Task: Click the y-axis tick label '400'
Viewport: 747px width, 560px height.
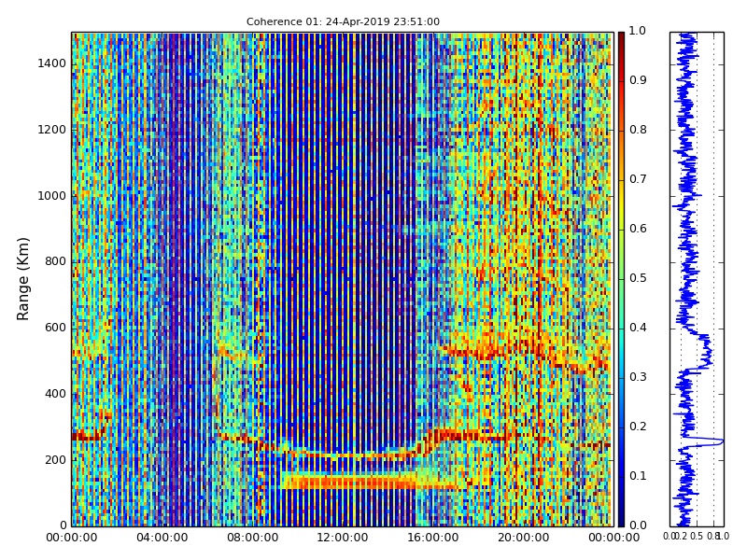Action: click(x=55, y=394)
